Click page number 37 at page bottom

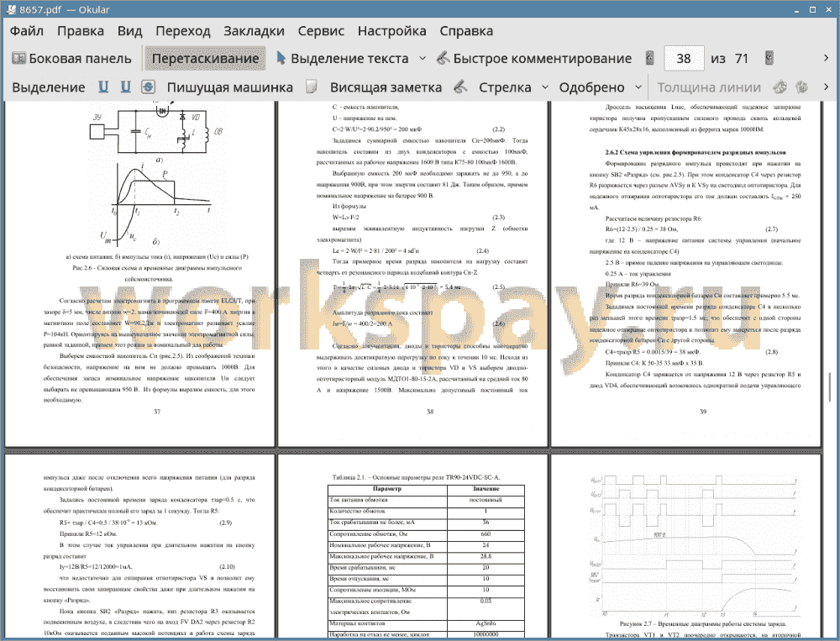157,412
